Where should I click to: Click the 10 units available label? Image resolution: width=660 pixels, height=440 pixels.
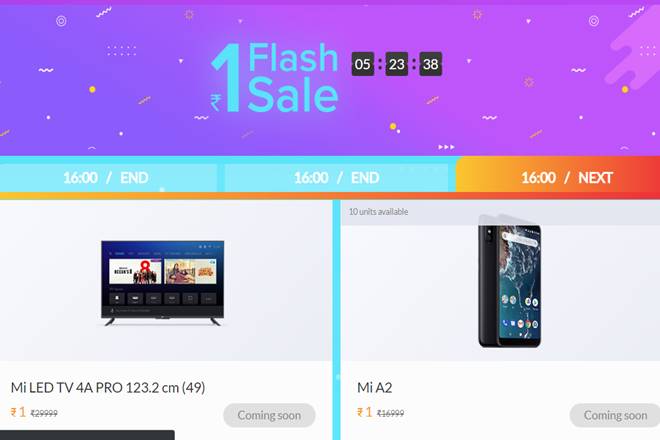[x=378, y=212]
